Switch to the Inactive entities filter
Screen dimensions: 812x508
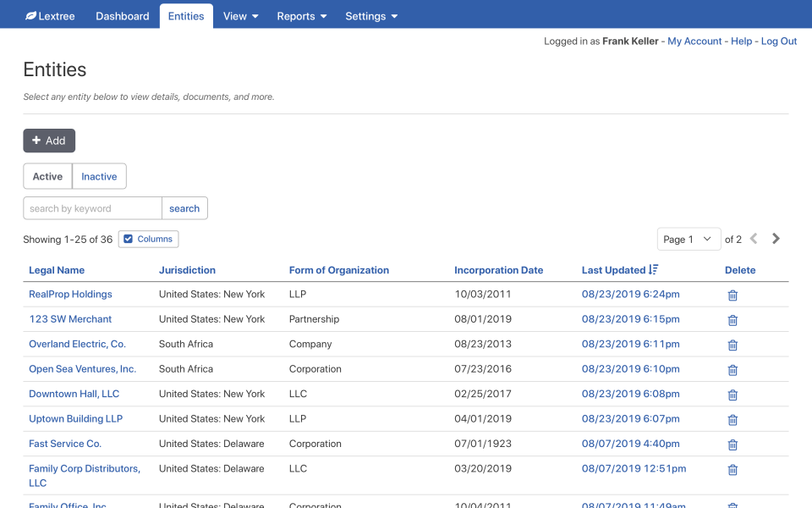coord(99,176)
